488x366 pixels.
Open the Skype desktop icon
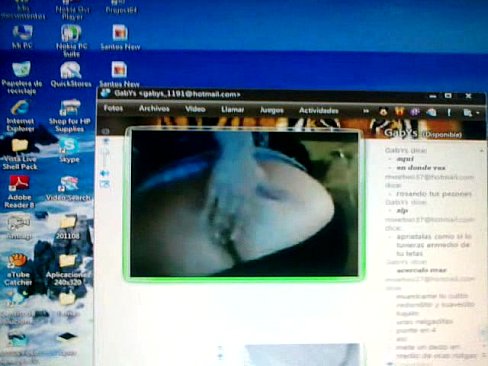pyautogui.click(x=69, y=151)
